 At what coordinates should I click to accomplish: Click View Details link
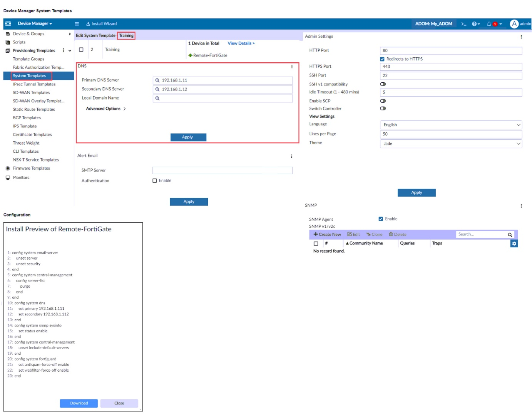tap(241, 43)
